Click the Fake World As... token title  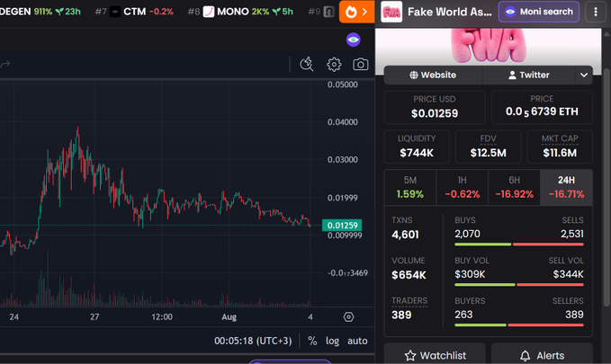[450, 12]
